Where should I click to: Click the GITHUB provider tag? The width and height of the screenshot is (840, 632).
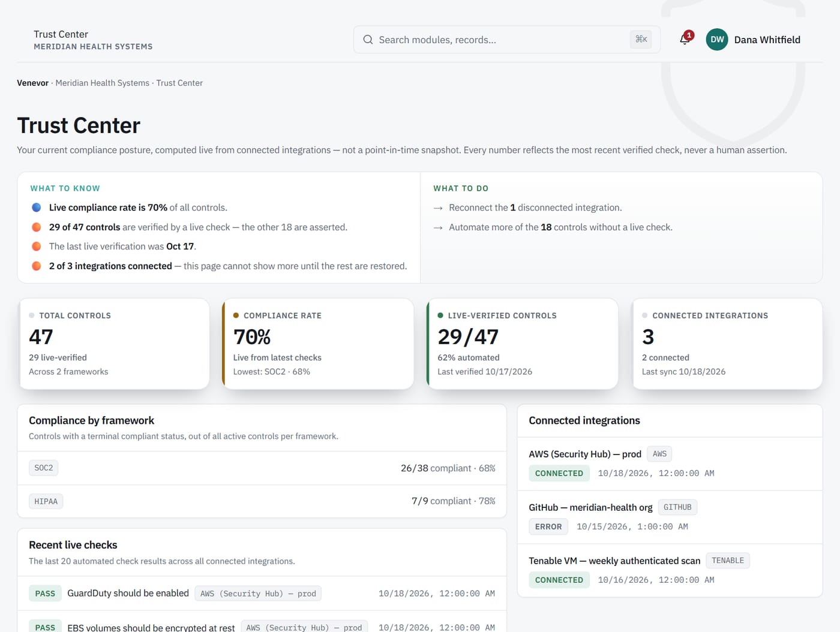[x=677, y=507]
